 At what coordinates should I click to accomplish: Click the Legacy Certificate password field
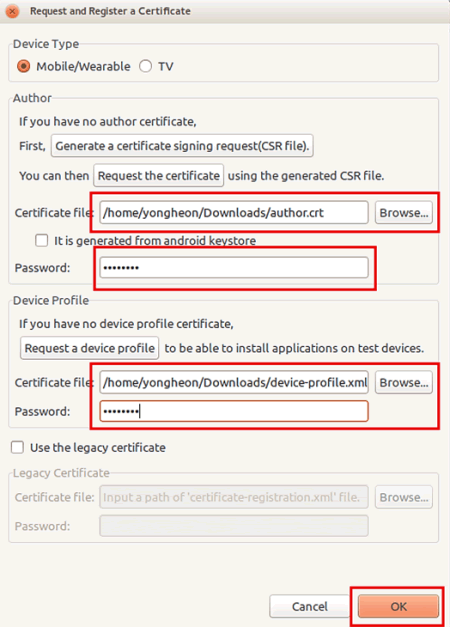tap(234, 526)
